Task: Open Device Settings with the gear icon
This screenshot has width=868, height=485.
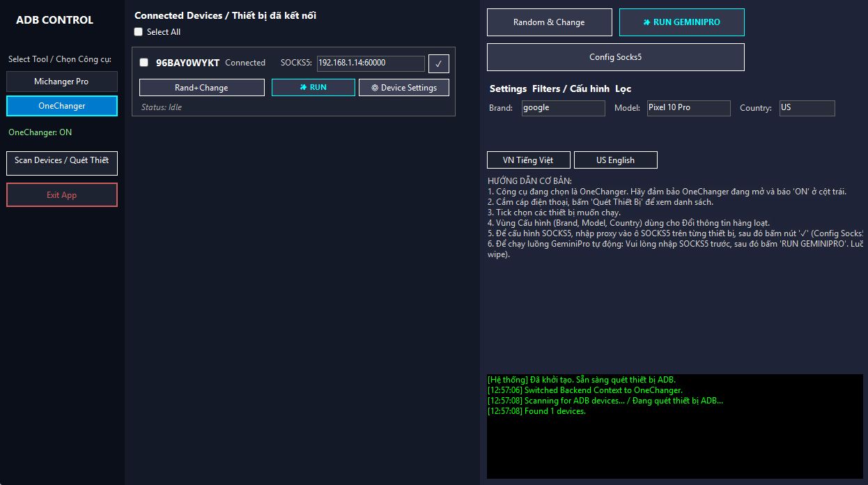Action: [x=403, y=88]
